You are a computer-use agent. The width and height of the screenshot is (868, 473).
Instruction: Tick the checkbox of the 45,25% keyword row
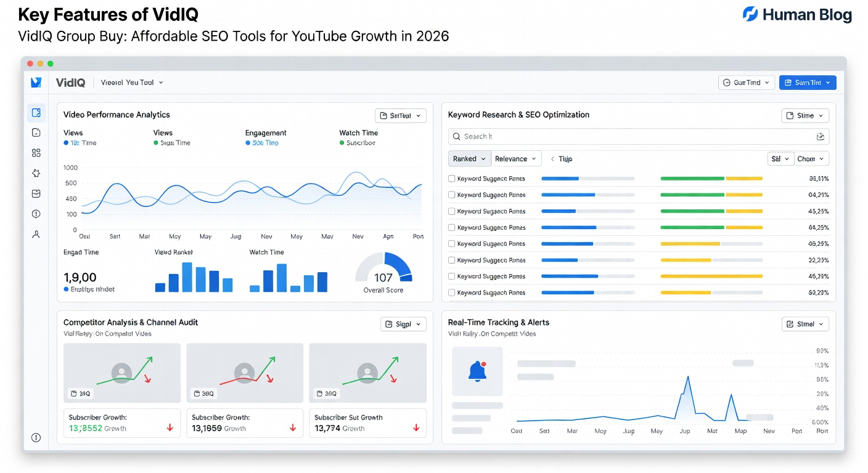(452, 211)
